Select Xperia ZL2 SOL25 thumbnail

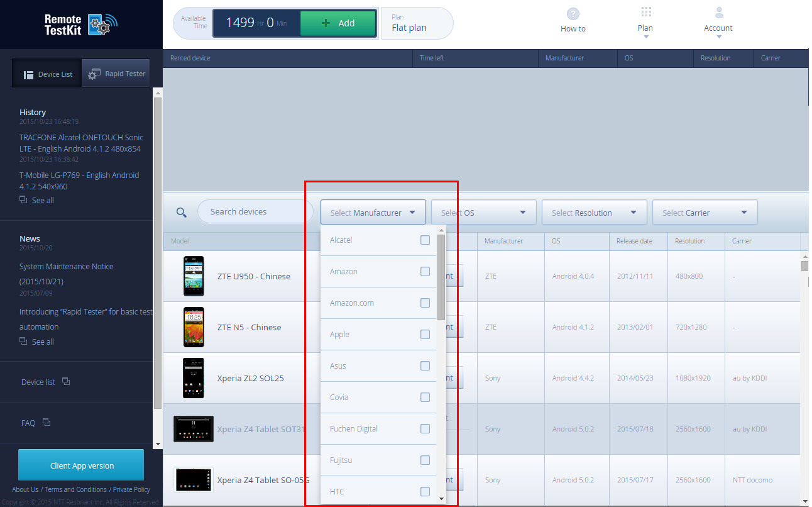[194, 378]
